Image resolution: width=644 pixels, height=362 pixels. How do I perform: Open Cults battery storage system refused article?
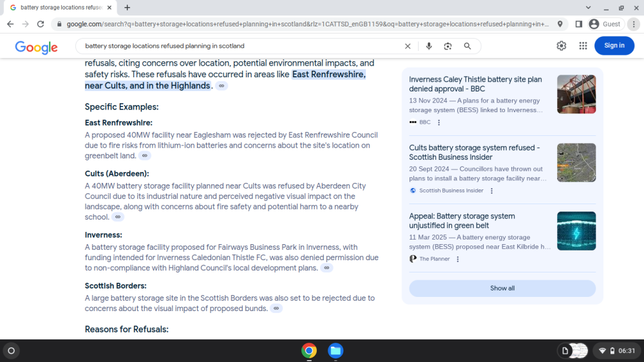[475, 153]
